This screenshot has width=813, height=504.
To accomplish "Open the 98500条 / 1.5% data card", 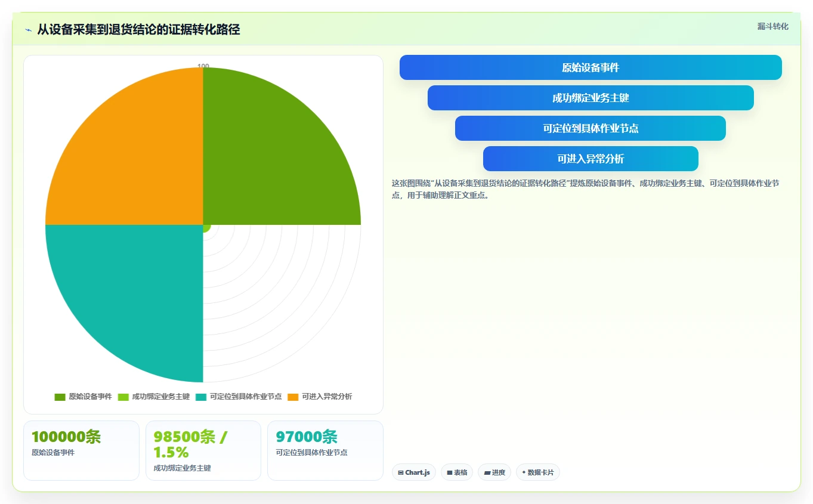I will [x=203, y=450].
